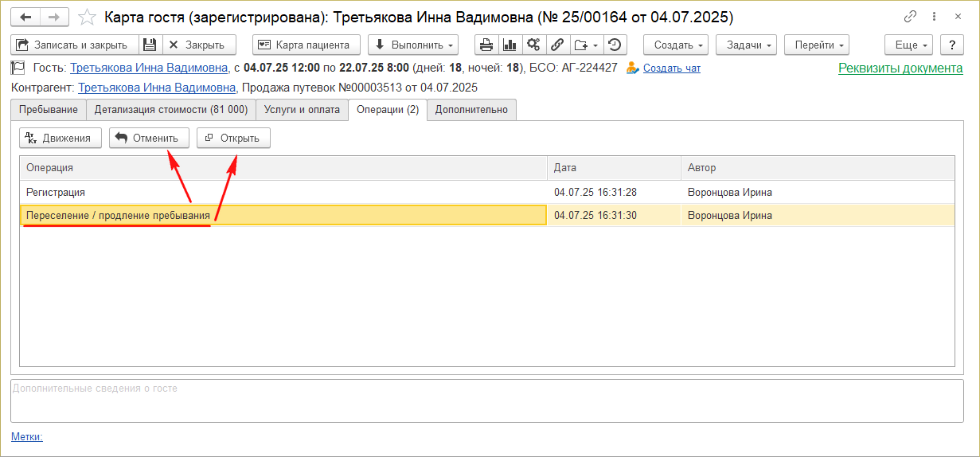Open help with the question mark button

click(952, 45)
